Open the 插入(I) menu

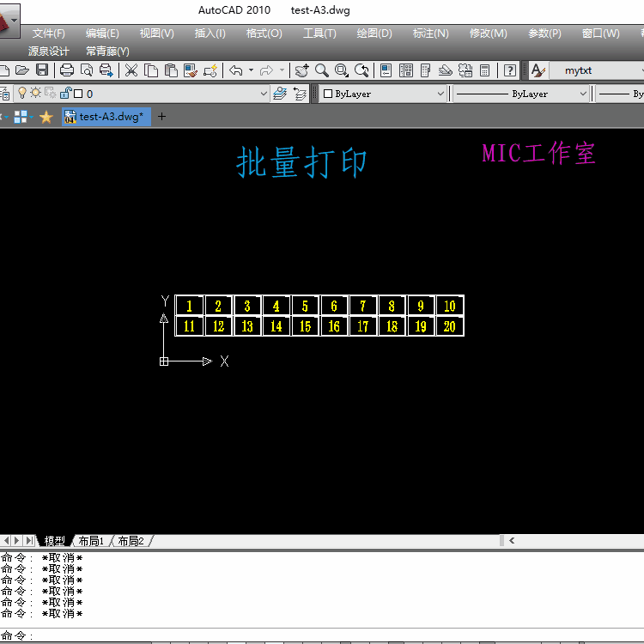pos(210,33)
